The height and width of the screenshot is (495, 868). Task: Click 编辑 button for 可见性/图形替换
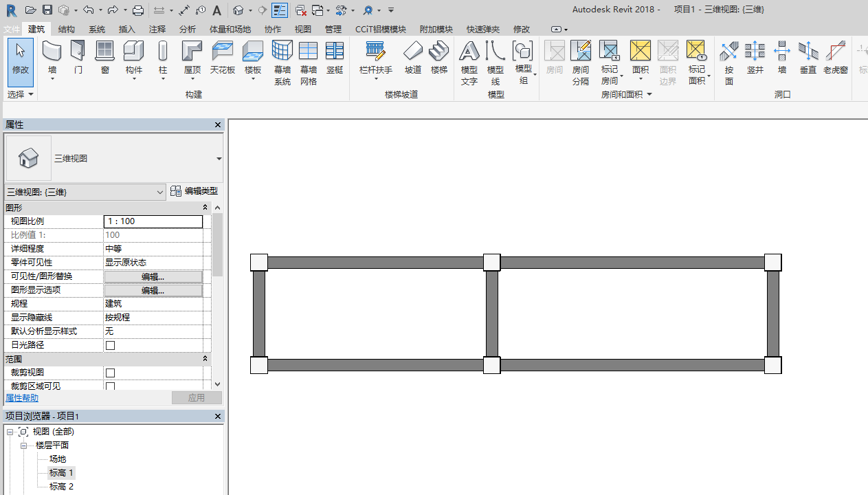coord(153,276)
